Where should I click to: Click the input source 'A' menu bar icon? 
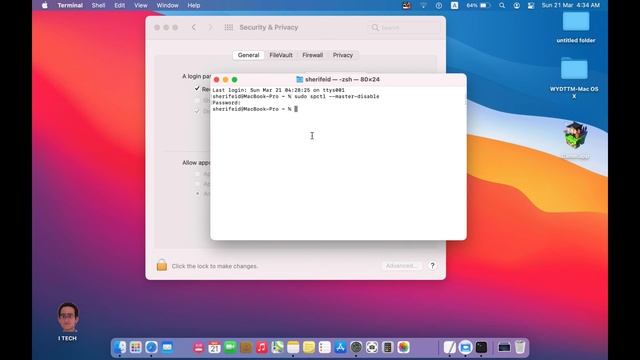pyautogui.click(x=454, y=5)
